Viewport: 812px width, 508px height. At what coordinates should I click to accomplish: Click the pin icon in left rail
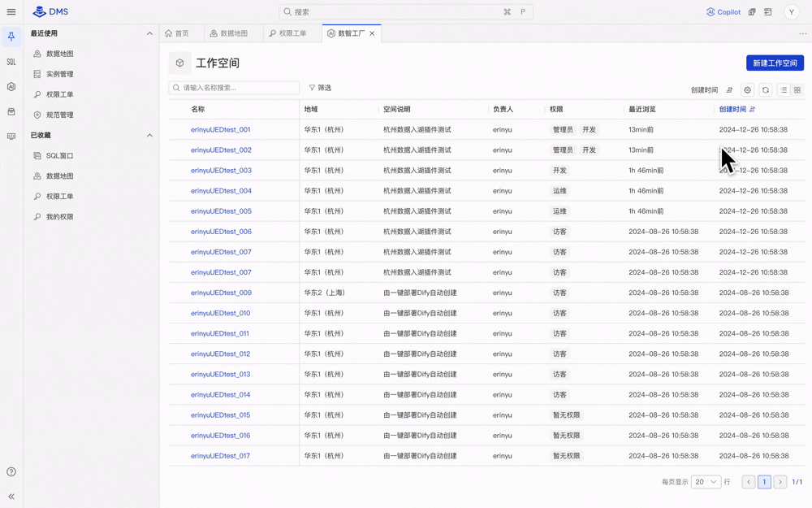point(11,37)
